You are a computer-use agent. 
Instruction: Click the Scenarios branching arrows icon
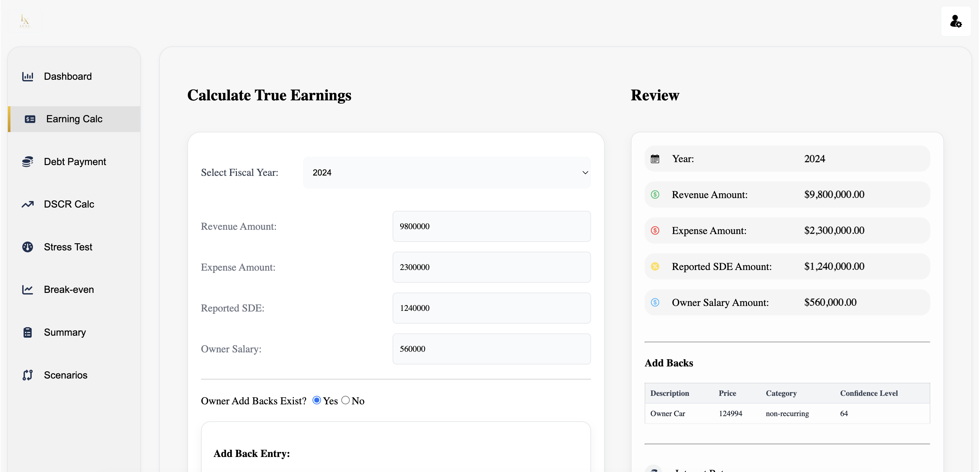click(27, 375)
